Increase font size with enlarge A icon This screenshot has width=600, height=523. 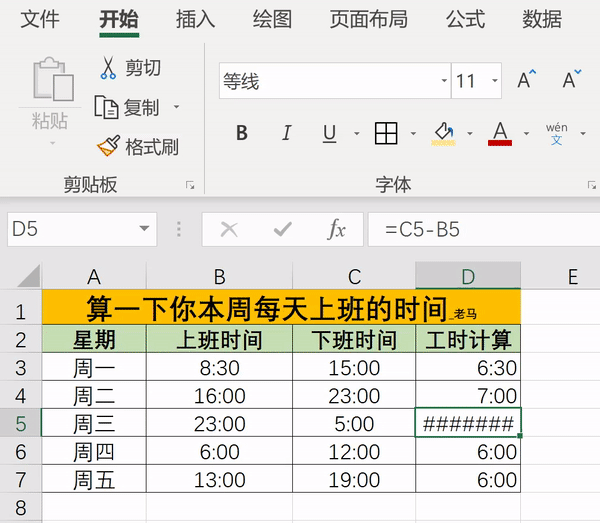click(x=527, y=80)
